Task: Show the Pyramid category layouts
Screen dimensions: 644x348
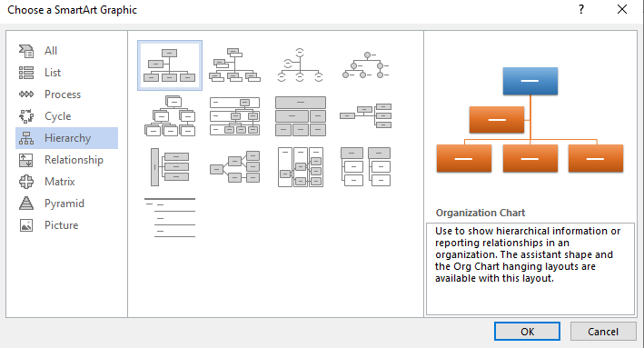Action: click(x=67, y=204)
